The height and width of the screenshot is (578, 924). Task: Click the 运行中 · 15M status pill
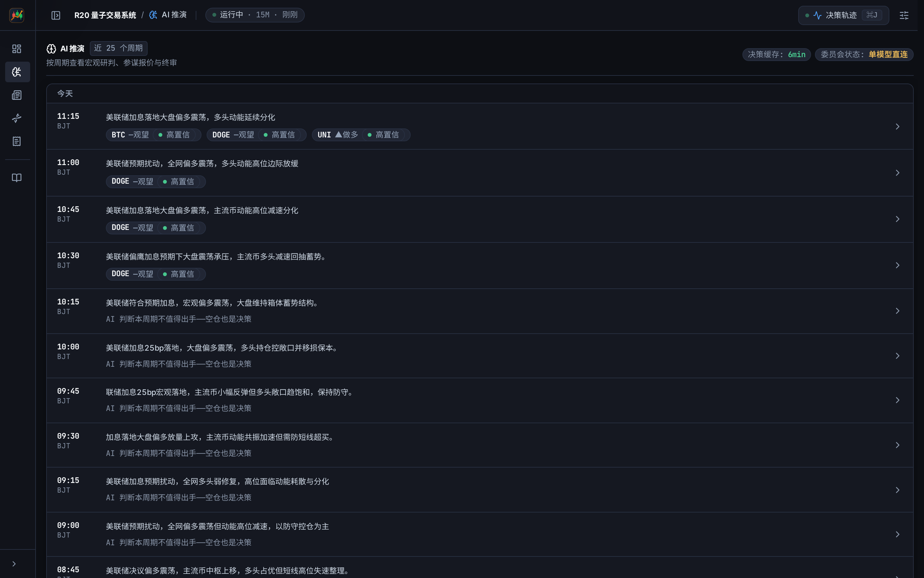[255, 15]
